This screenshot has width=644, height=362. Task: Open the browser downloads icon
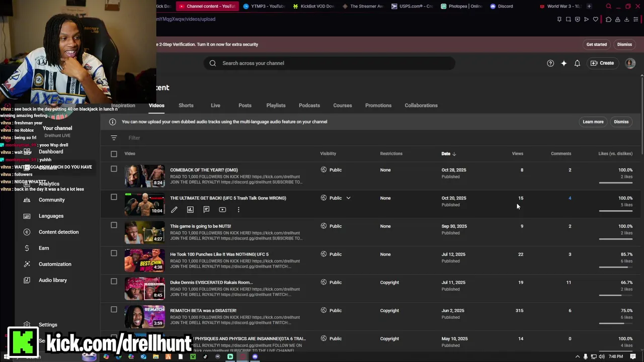pyautogui.click(x=627, y=20)
